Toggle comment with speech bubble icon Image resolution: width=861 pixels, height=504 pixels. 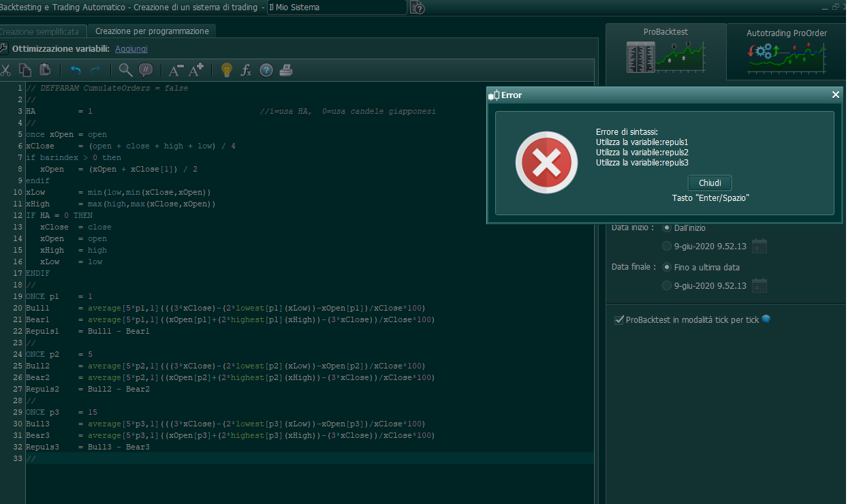point(145,69)
